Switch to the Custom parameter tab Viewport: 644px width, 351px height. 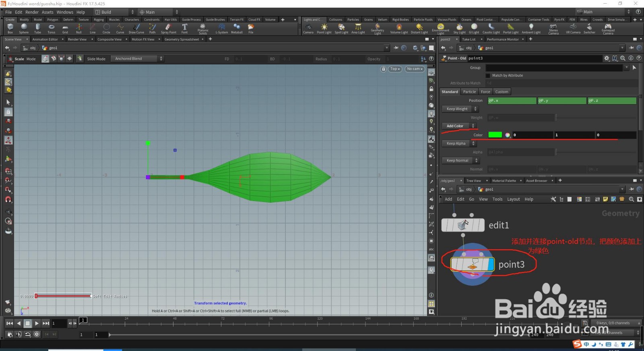tap(502, 92)
